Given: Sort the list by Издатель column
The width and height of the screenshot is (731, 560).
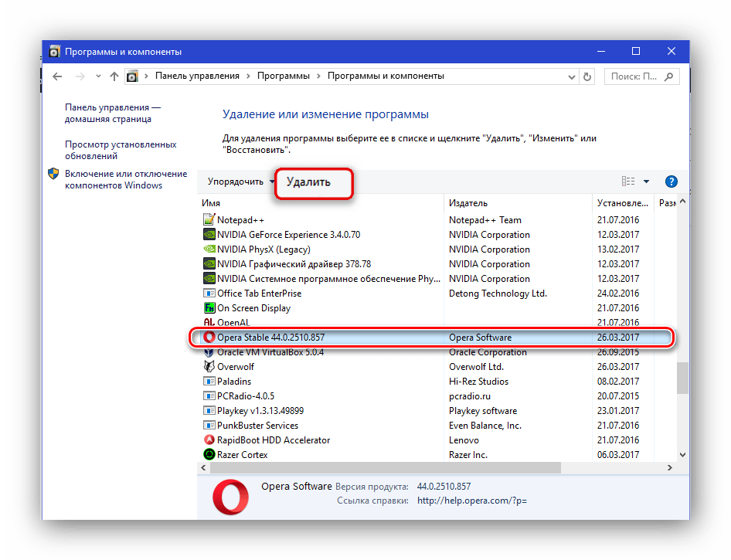Looking at the screenshot, I should 468,203.
